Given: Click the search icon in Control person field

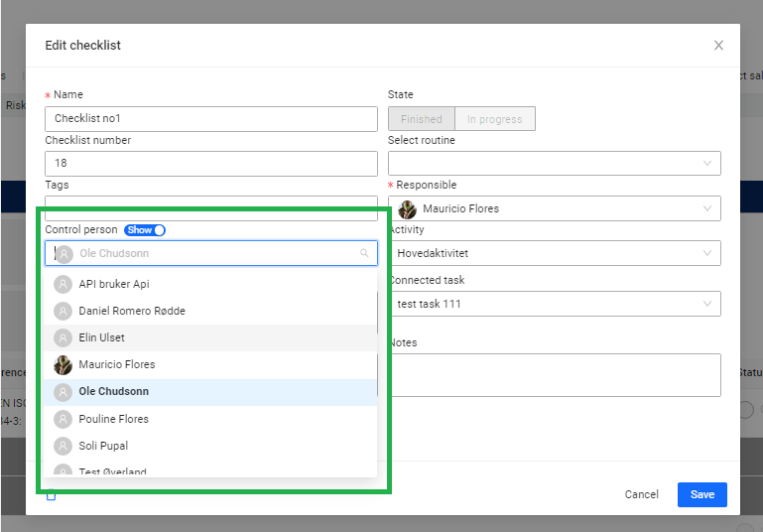Looking at the screenshot, I should tap(365, 254).
